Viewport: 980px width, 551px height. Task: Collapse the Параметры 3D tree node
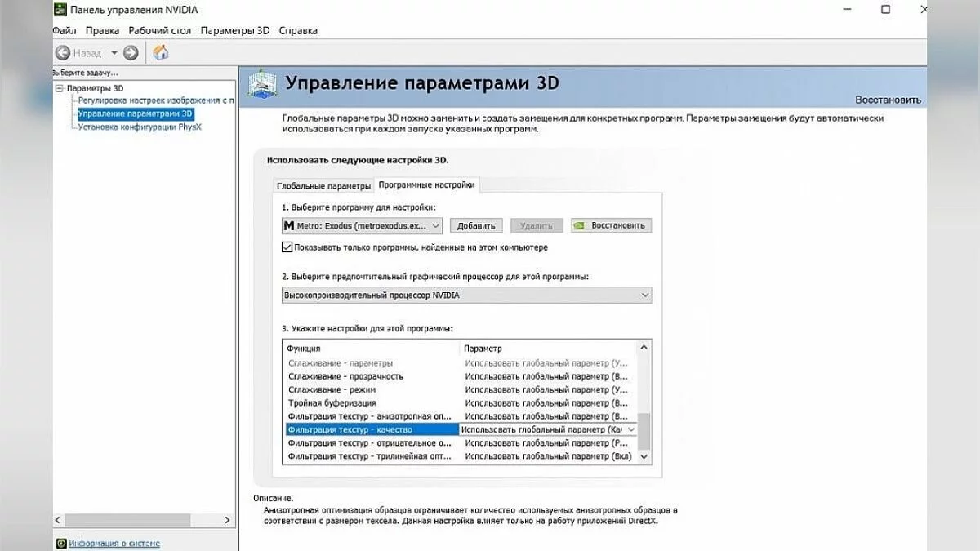tap(59, 88)
